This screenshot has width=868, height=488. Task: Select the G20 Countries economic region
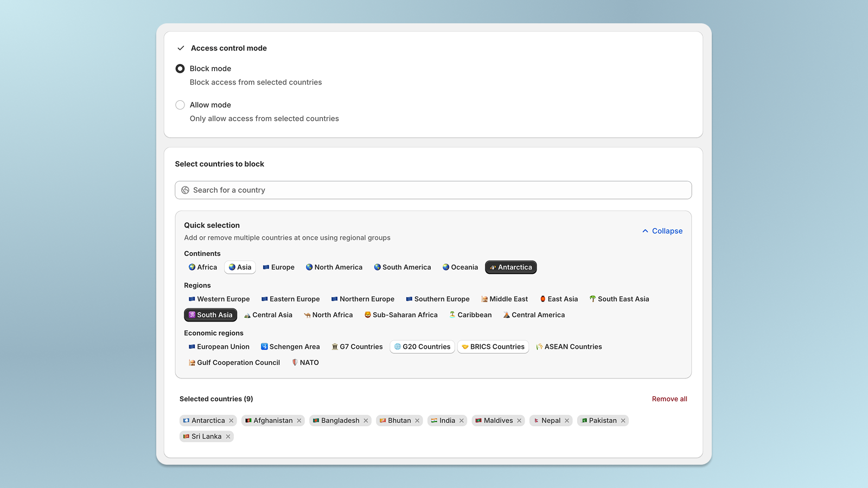tap(422, 346)
